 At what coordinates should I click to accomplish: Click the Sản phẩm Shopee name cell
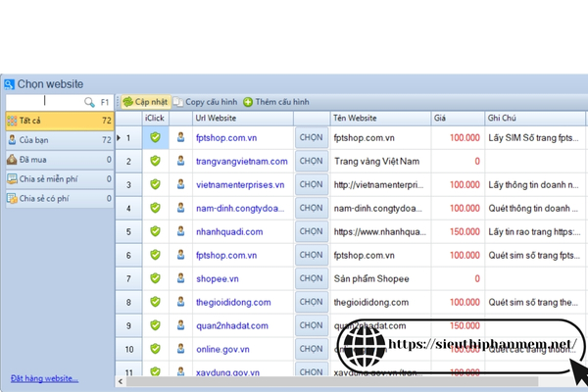pyautogui.click(x=380, y=278)
